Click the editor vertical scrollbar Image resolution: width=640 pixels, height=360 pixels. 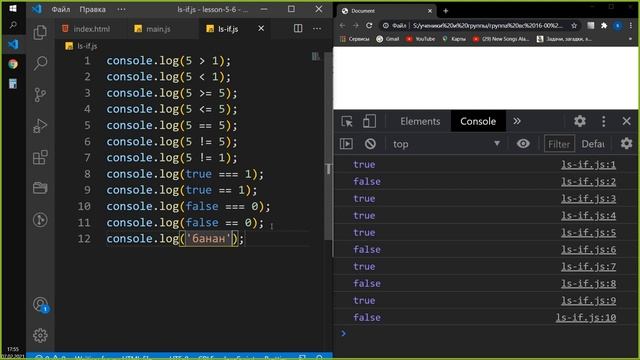328,147
